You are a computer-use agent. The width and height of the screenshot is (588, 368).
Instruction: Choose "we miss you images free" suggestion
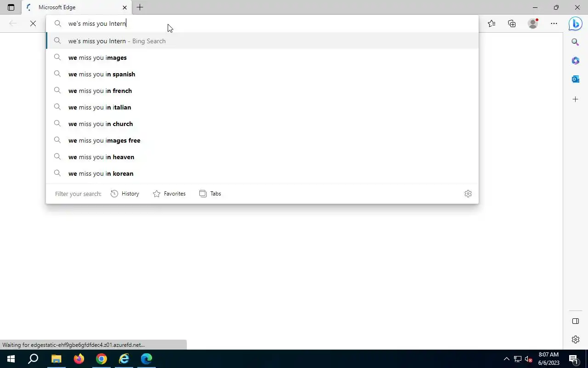(x=262, y=140)
